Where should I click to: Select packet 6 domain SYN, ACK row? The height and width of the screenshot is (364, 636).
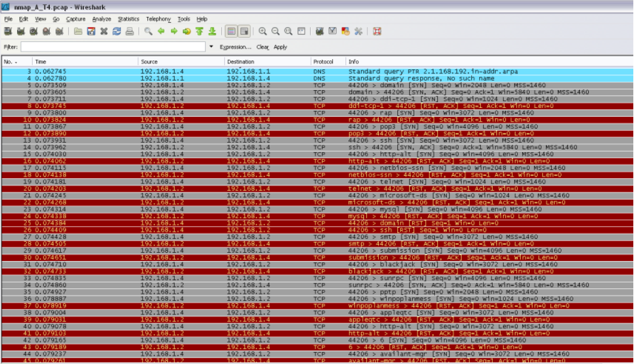tap(318, 92)
